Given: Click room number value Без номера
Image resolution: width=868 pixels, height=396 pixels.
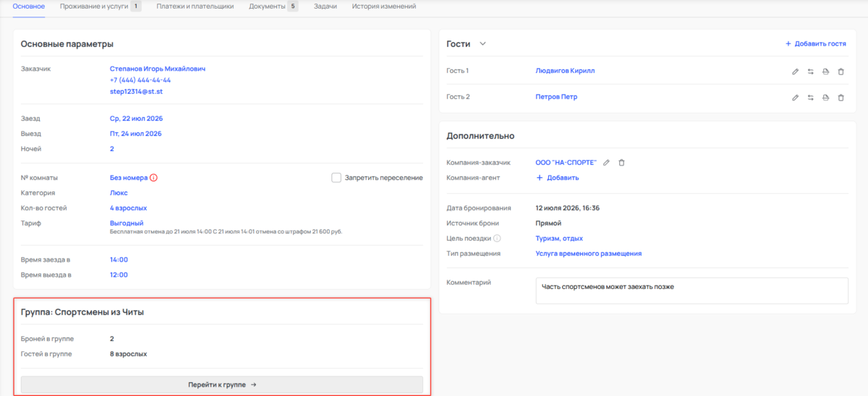Looking at the screenshot, I should point(129,178).
